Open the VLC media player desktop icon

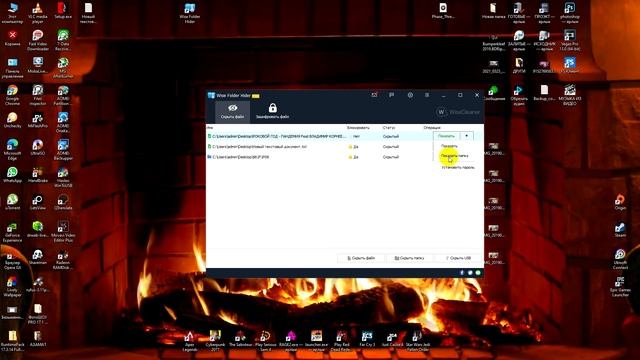[38, 13]
